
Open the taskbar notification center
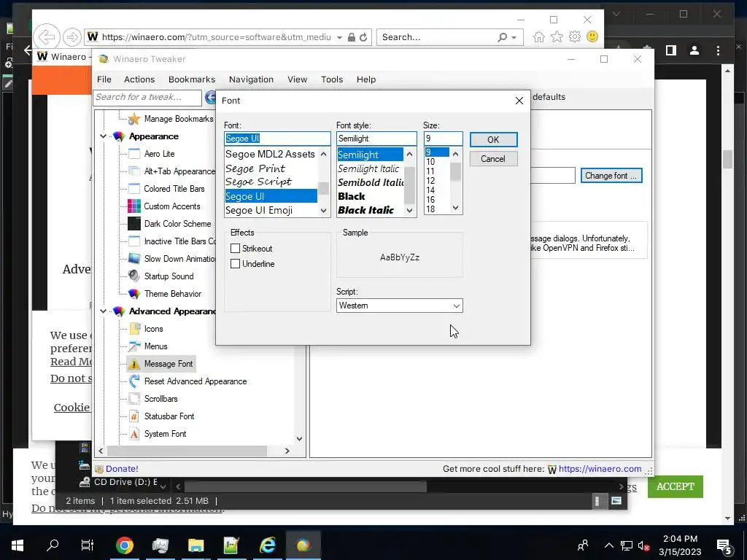pos(724,545)
